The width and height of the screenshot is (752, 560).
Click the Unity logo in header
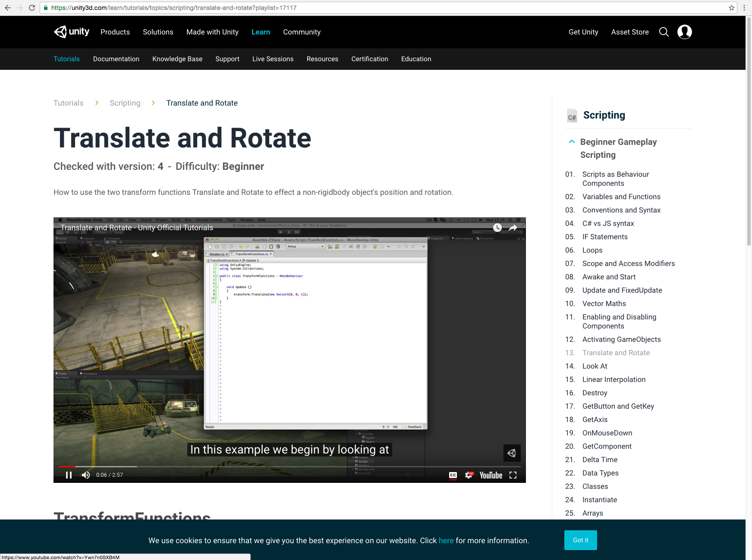pyautogui.click(x=72, y=32)
